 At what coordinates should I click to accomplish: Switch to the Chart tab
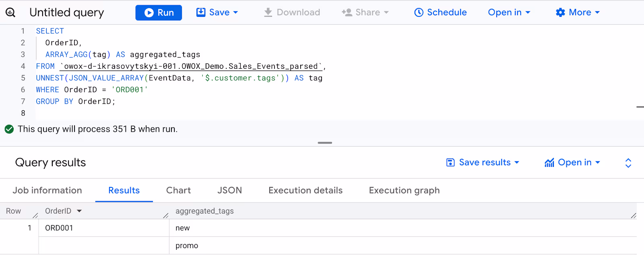pos(178,190)
